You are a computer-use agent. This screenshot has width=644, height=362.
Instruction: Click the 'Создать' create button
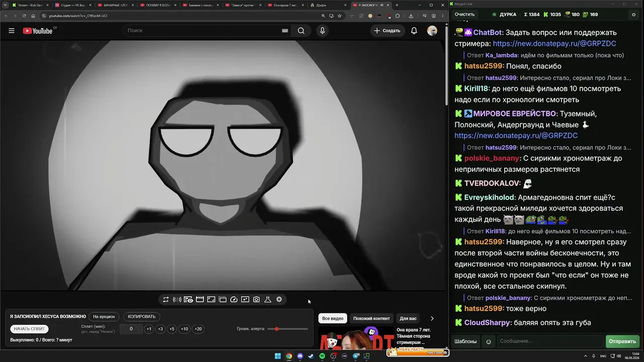coord(387,31)
